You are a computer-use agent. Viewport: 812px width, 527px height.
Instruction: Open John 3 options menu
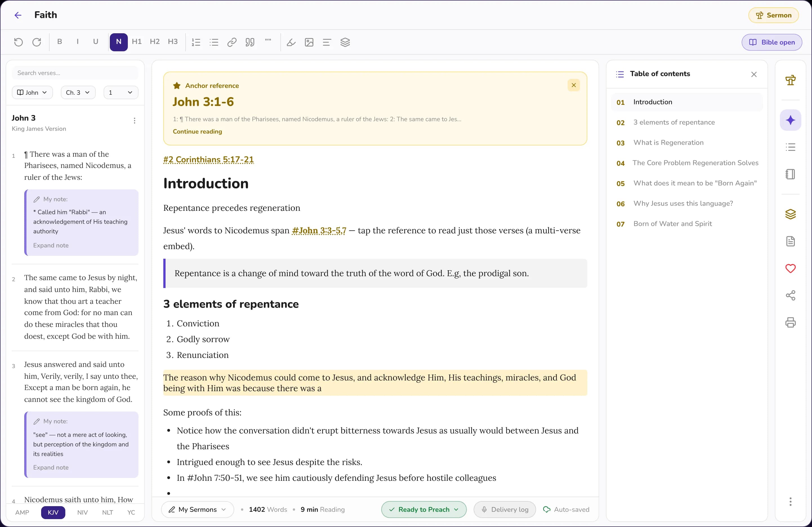pyautogui.click(x=134, y=121)
